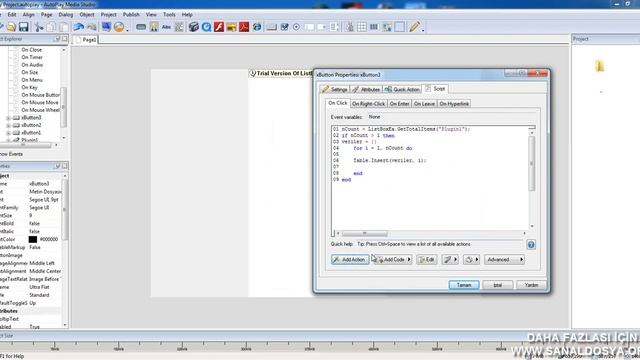Open the View menu

[x=151, y=14]
